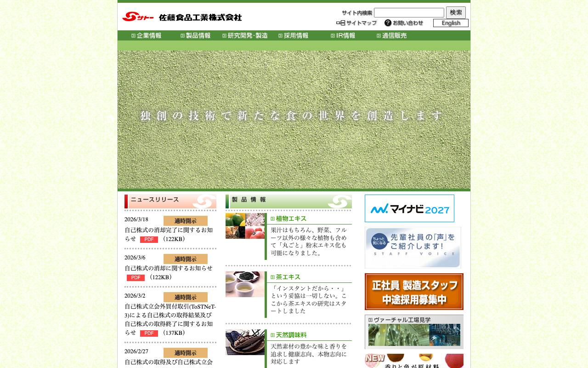Click the PDF icon beside the 2026/3/6 notice
Viewport: 588px width, 368px height.
135,277
